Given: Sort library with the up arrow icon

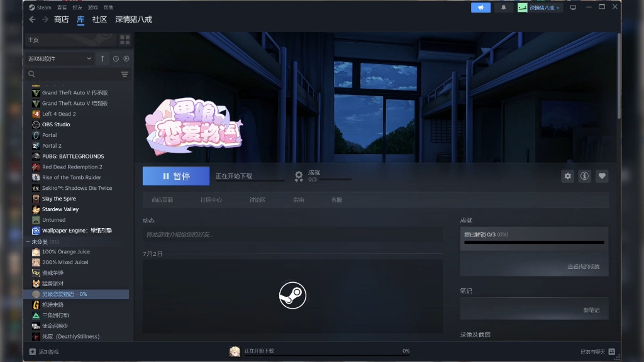Looking at the screenshot, I should 103,58.
